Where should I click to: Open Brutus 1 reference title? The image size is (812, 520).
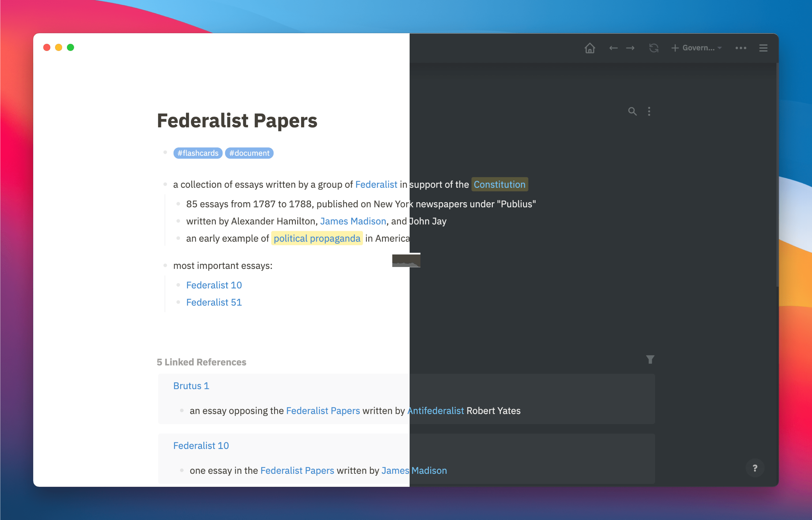[x=191, y=386]
